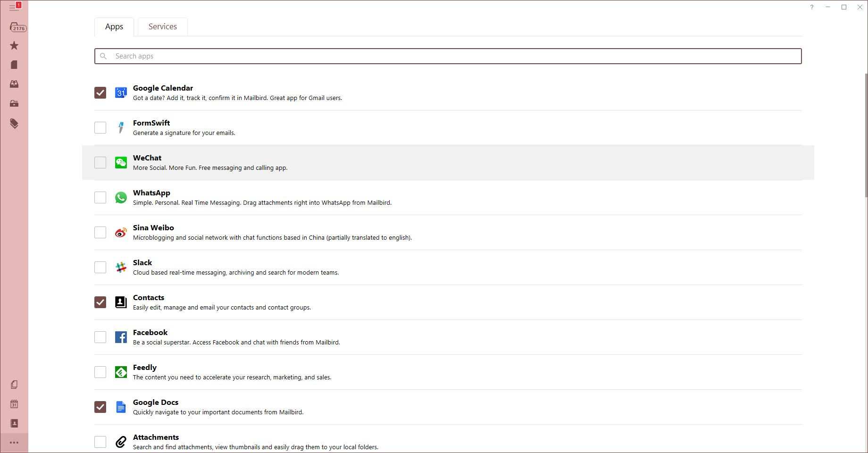
Task: Enable the Slack checkbox
Action: pyautogui.click(x=100, y=267)
